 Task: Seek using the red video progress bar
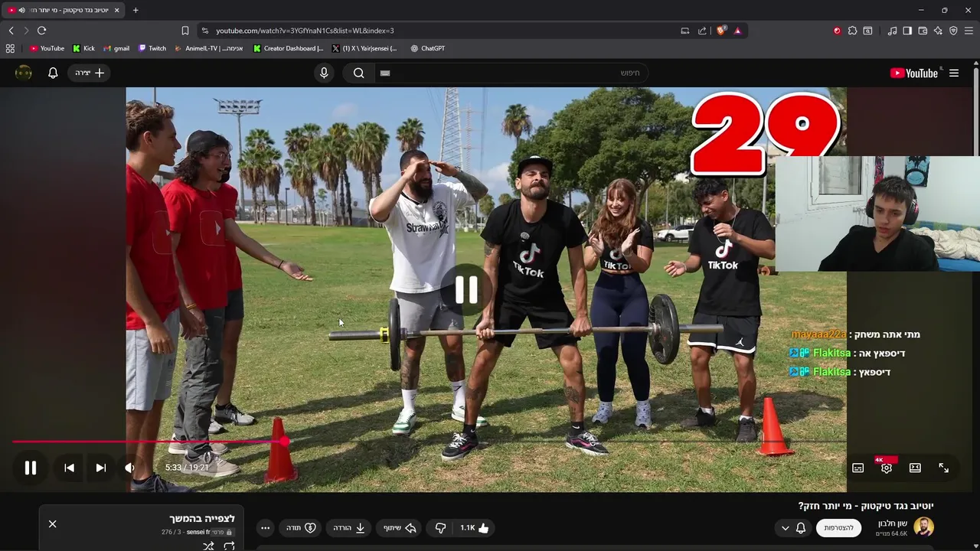429,442
